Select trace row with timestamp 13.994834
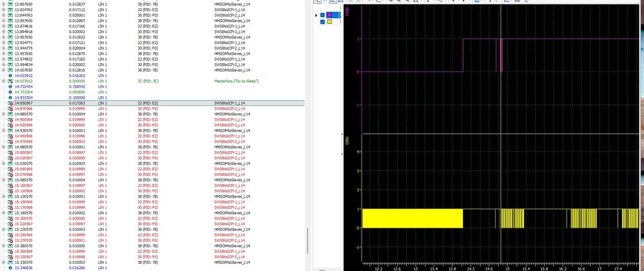The height and width of the screenshot is (271, 644). click(x=152, y=65)
